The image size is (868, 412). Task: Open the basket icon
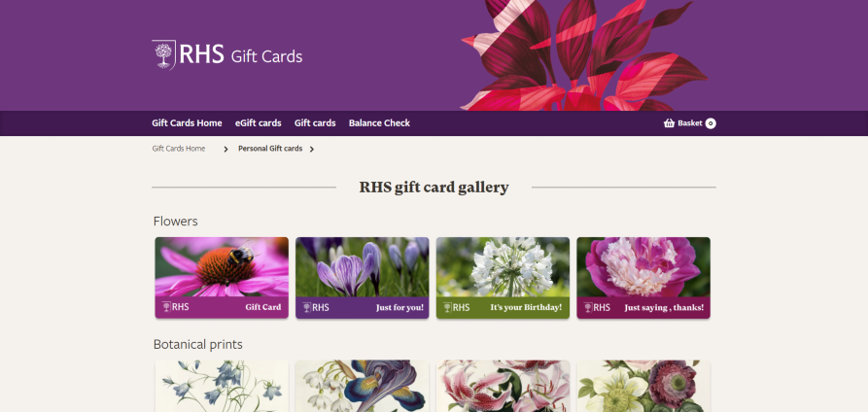click(669, 123)
